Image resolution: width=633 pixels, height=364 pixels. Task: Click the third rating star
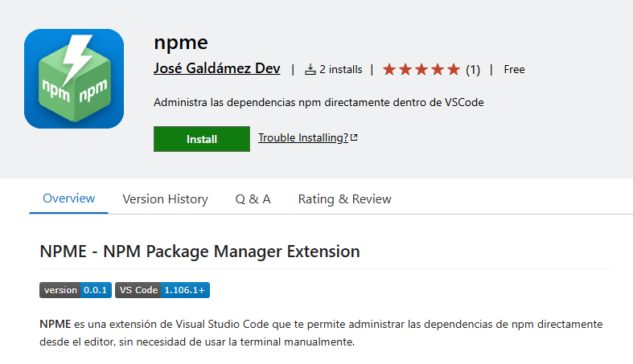click(421, 70)
